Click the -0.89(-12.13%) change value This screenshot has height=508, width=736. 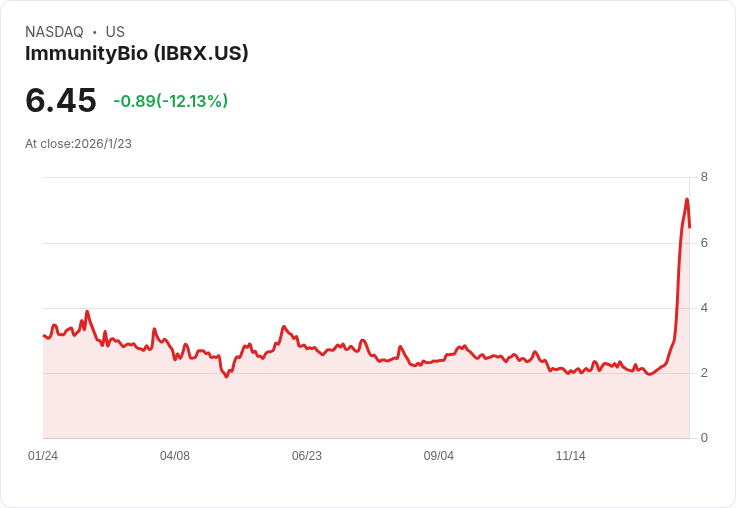[170, 101]
